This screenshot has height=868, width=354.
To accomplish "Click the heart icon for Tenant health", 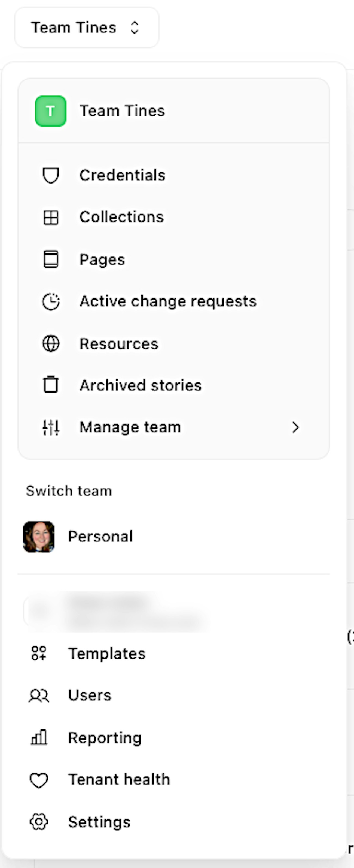I will click(x=39, y=780).
